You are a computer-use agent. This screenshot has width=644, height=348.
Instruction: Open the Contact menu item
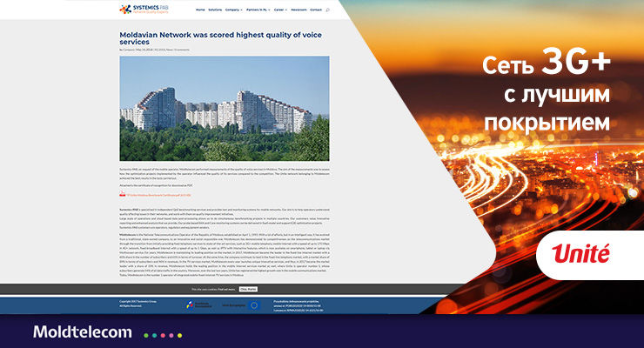316,10
